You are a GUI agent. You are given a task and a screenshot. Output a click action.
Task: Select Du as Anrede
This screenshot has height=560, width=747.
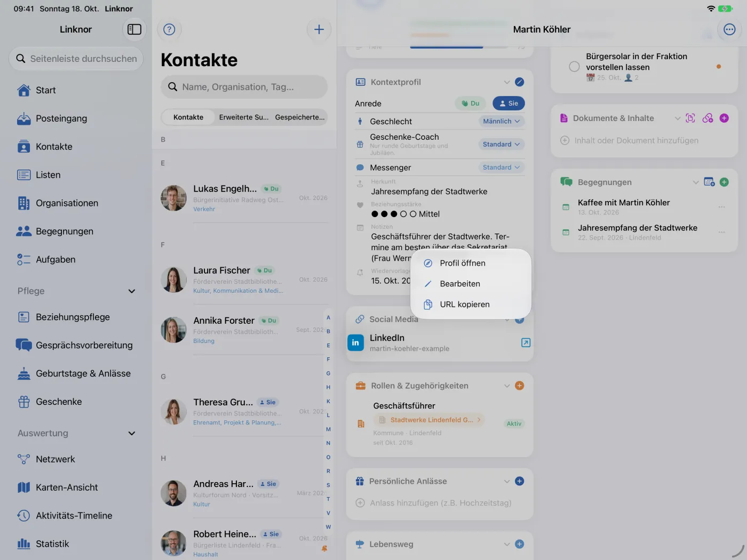pyautogui.click(x=471, y=103)
